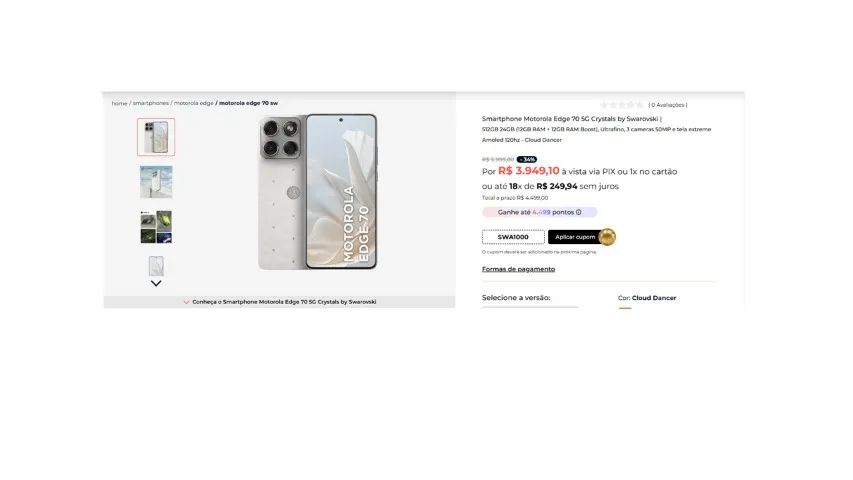Viewport: 853px width, 480px height.
Task: Select the second lifestyle photo thumbnail
Action: pos(156,182)
